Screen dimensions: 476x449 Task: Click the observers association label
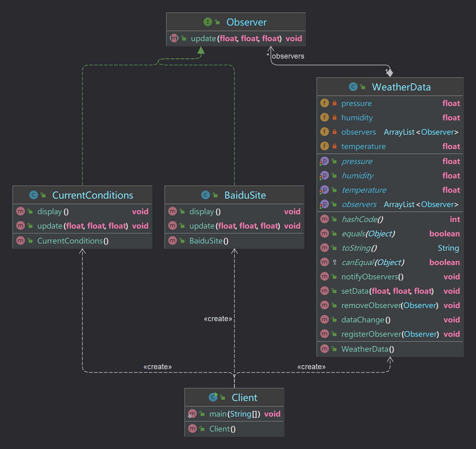click(288, 56)
